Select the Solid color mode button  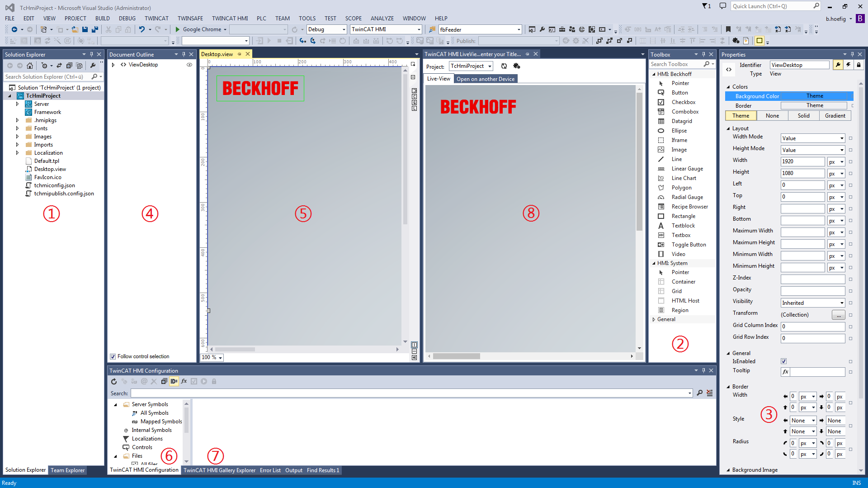tap(804, 116)
